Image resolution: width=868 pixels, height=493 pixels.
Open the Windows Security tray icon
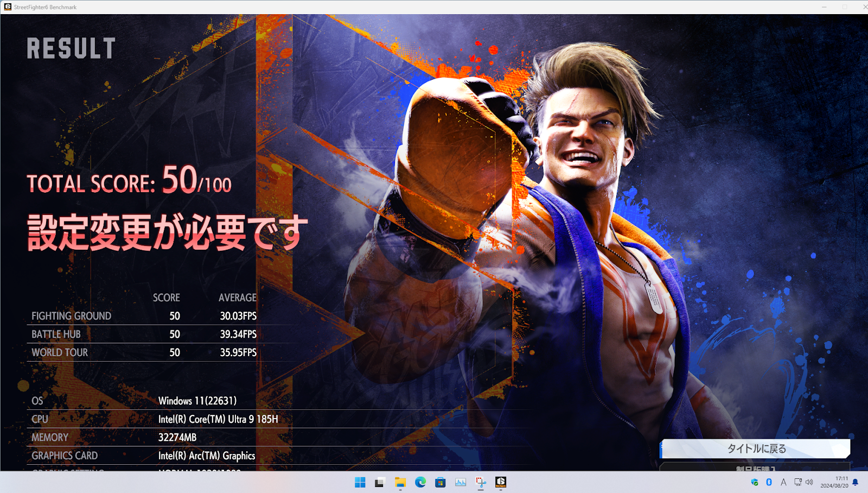click(x=755, y=482)
